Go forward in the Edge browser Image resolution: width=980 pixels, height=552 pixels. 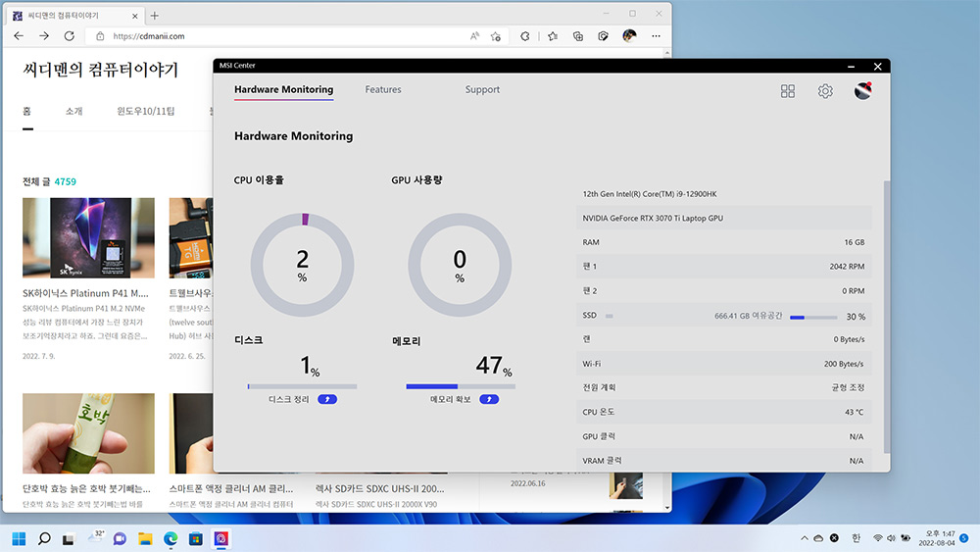[x=44, y=36]
